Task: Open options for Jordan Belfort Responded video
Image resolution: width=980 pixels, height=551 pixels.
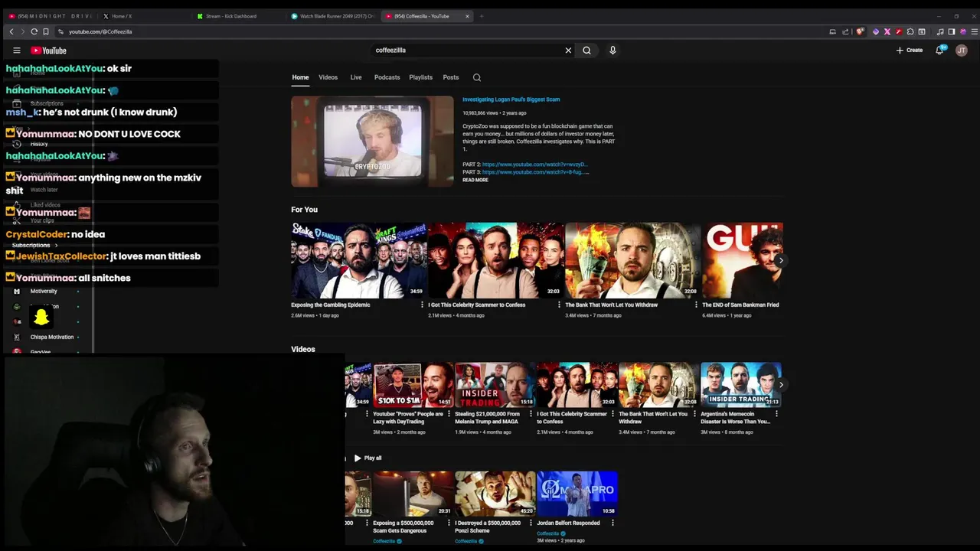Action: (x=612, y=523)
